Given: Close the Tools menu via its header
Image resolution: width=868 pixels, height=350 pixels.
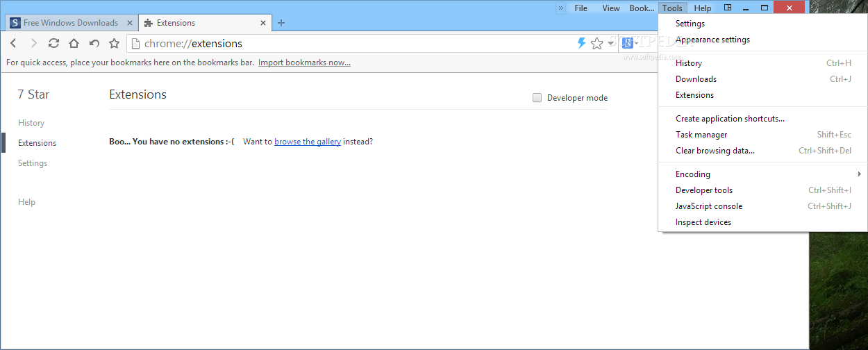Looking at the screenshot, I should point(672,8).
